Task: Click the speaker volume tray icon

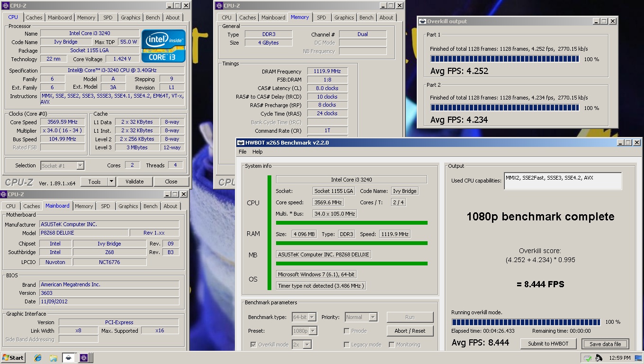Action: 599,358
